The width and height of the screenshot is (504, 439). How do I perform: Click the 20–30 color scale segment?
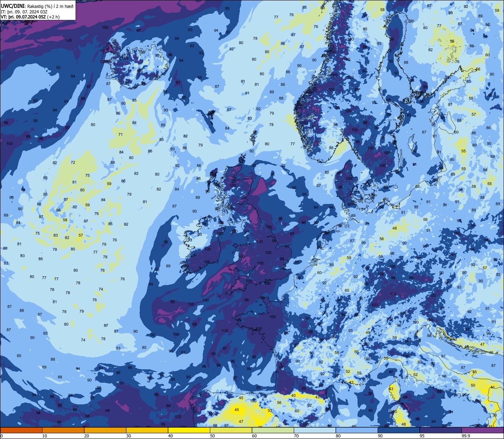(x=105, y=430)
